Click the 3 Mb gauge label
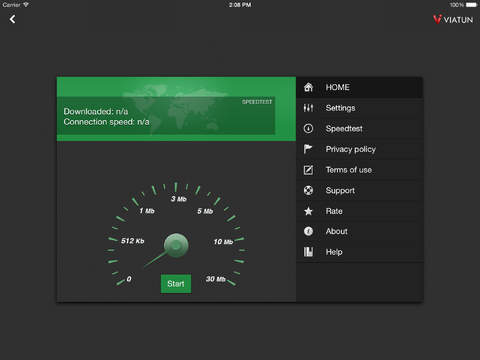The height and width of the screenshot is (360, 480). (x=179, y=199)
